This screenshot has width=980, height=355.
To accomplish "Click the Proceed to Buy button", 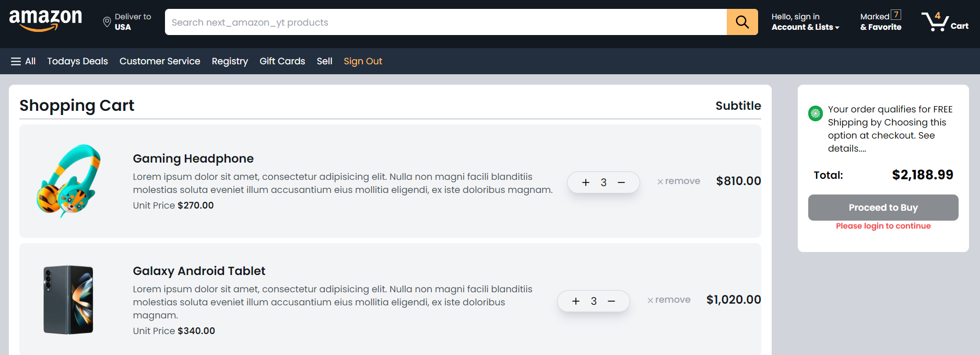I will [x=883, y=208].
